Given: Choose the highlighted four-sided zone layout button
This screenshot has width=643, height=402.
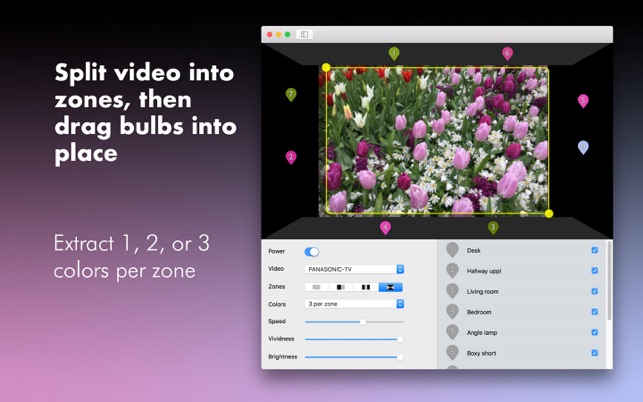Looking at the screenshot, I should point(390,287).
